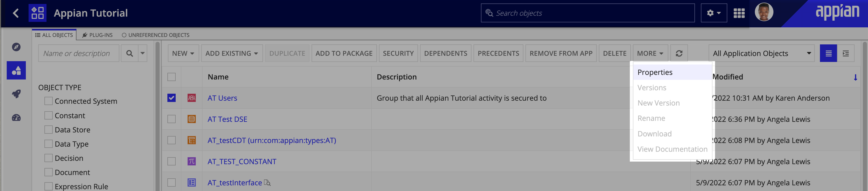Switch to the ALL OBJECTS tab
This screenshot has height=191, width=868.
[54, 35]
